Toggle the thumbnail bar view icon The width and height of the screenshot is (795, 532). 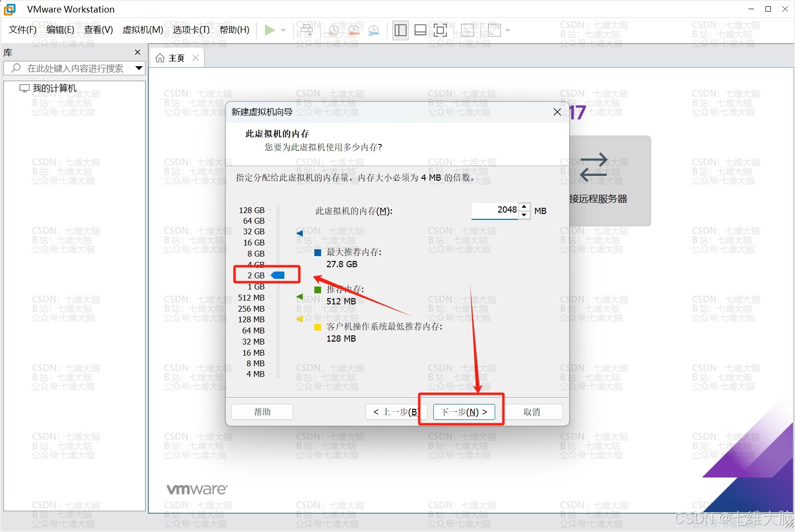click(x=420, y=30)
